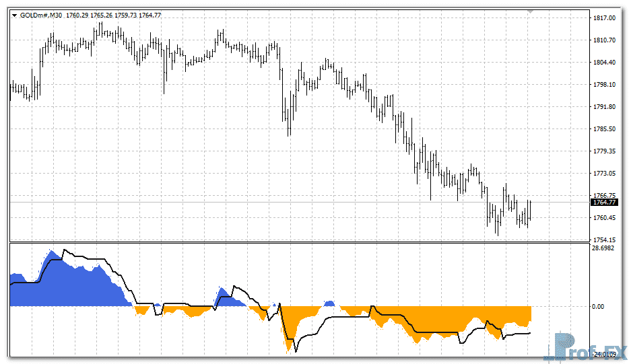The width and height of the screenshot is (629, 364).
Task: Click the 1773.05 price scale value
Action: 603,174
